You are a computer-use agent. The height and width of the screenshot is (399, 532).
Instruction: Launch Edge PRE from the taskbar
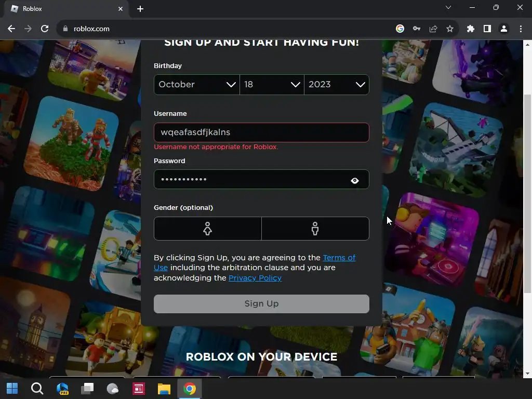(62, 389)
